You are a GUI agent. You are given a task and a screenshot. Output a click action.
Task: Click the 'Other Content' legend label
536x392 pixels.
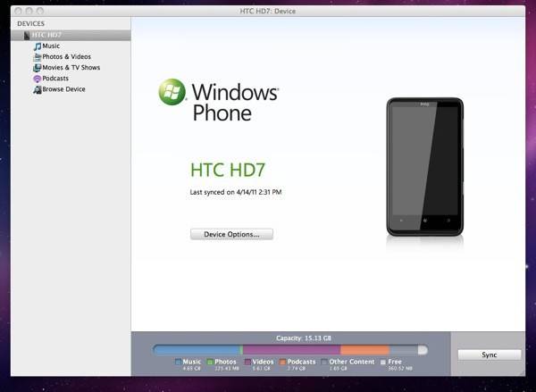(x=352, y=362)
